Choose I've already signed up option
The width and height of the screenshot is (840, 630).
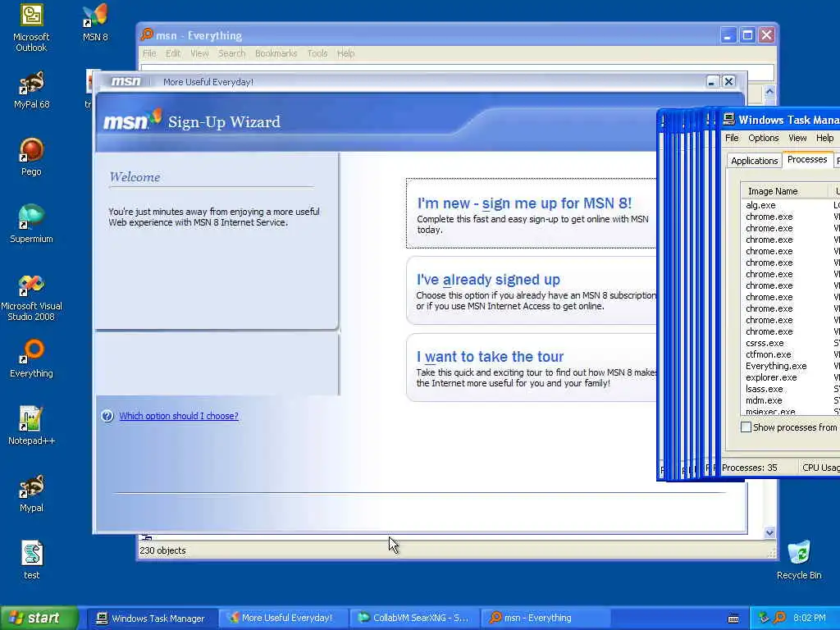click(x=532, y=290)
